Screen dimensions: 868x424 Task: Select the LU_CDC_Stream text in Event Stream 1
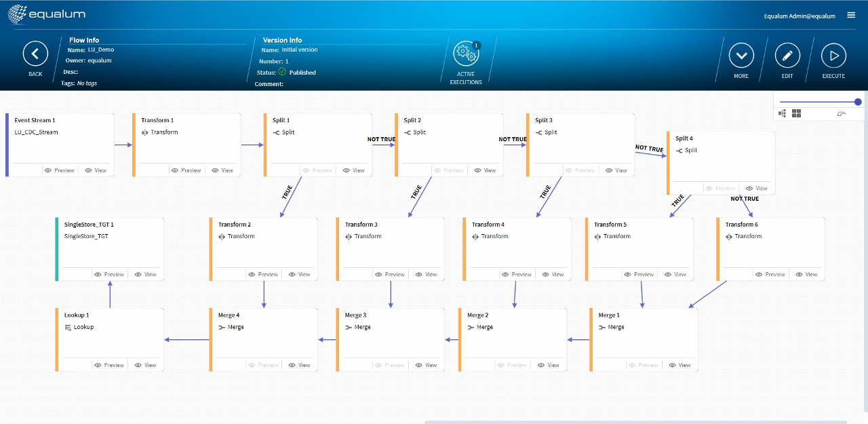click(36, 132)
